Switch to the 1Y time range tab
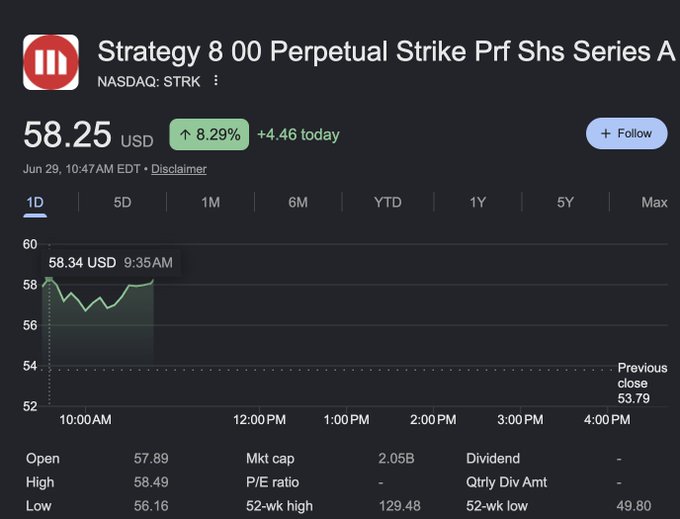The width and height of the screenshot is (680, 519). 477,202
